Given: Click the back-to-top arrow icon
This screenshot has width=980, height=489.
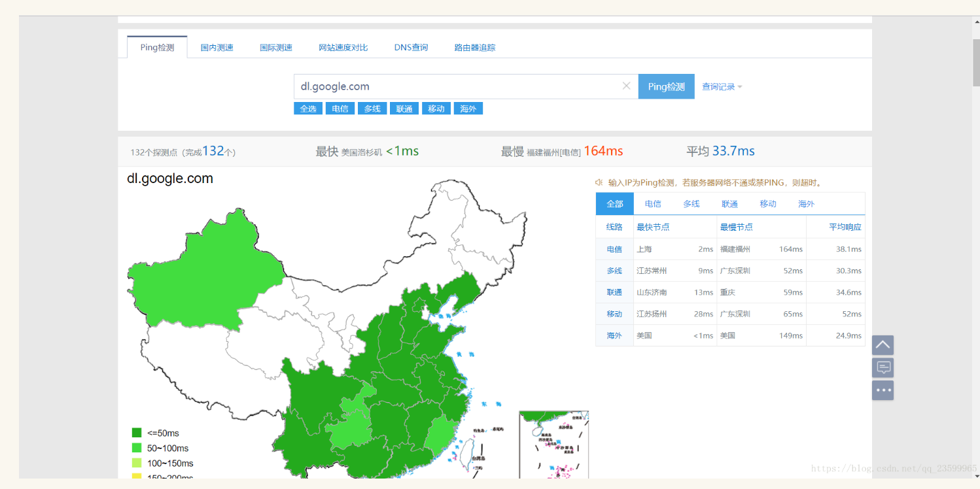Looking at the screenshot, I should [883, 345].
